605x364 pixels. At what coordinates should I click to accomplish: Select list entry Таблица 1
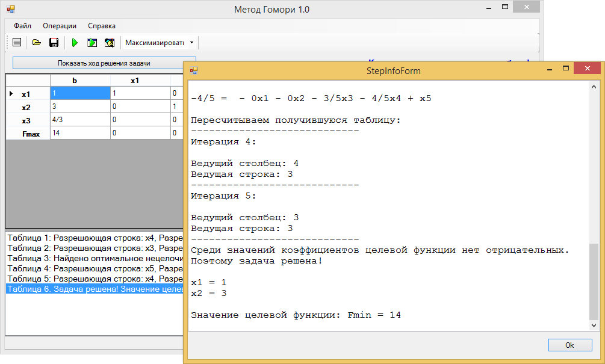(95, 238)
